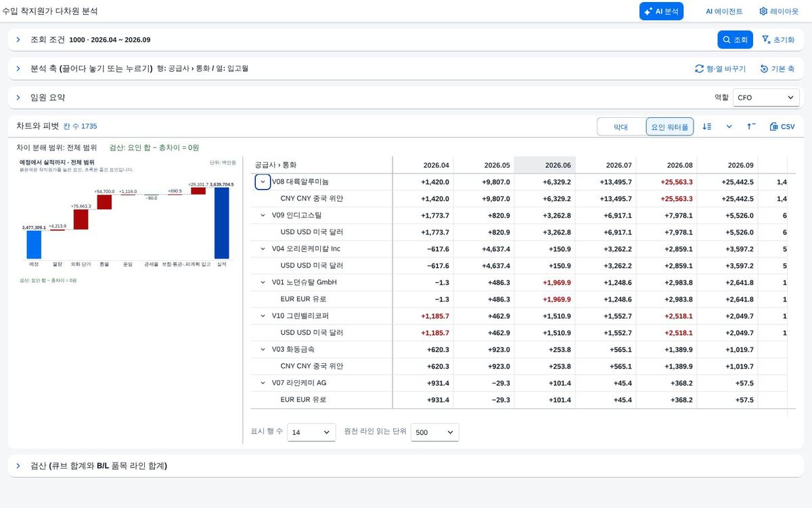
Task: Collapse the V01 노던슈탈 GmbH row
Action: coord(263,282)
